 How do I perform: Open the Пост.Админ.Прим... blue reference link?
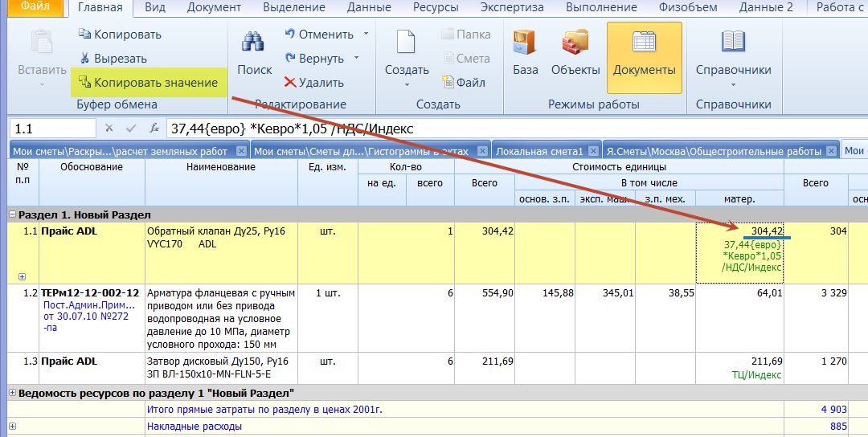coord(88,317)
